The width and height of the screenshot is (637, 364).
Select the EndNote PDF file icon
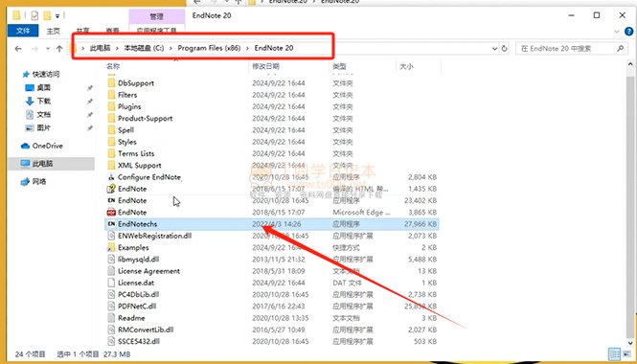click(x=111, y=212)
